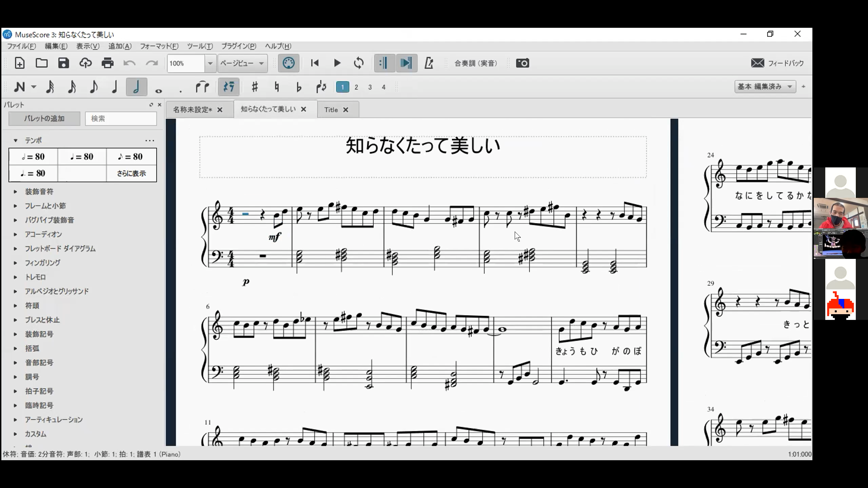Viewport: 868px width, 488px height.
Task: Toggle the metronome
Action: tap(429, 63)
